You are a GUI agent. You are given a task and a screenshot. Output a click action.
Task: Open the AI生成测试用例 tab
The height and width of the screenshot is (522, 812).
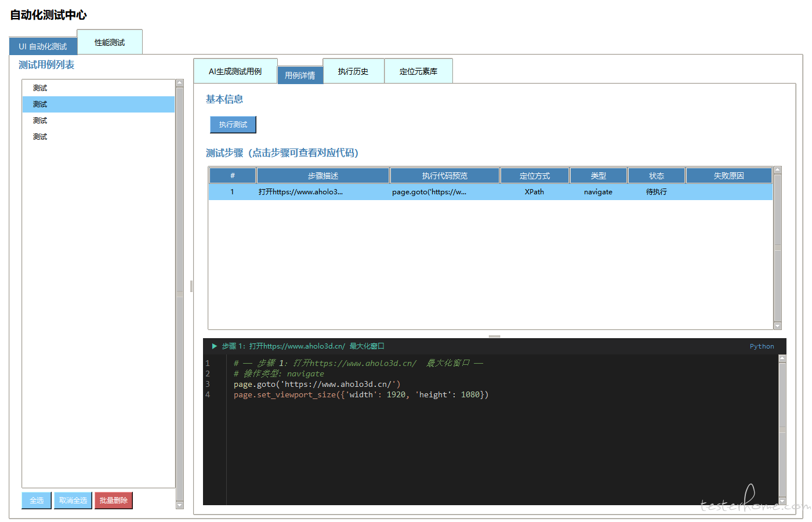(235, 71)
